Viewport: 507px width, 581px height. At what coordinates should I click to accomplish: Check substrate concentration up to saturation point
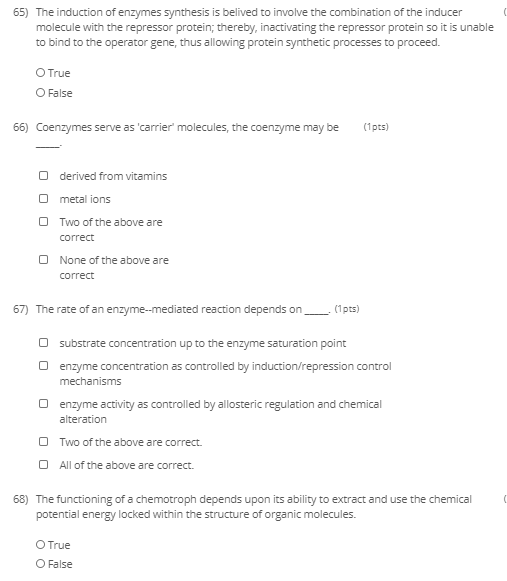pos(43,342)
